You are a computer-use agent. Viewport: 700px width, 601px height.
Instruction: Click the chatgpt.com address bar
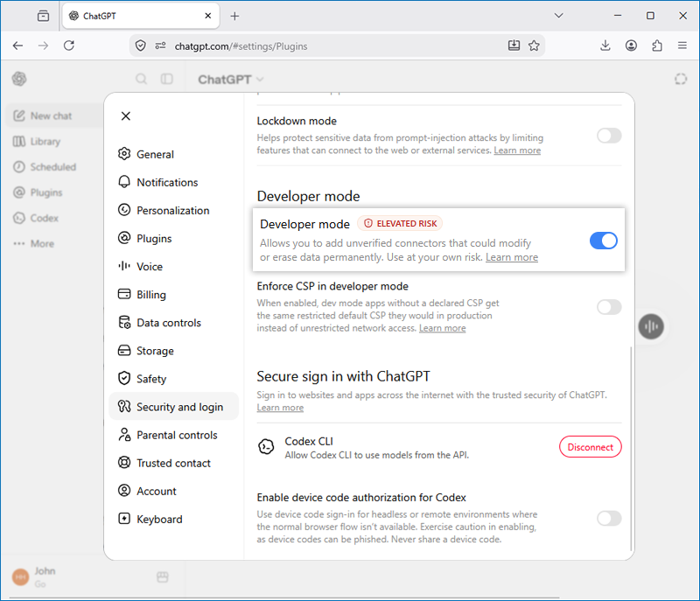[337, 46]
